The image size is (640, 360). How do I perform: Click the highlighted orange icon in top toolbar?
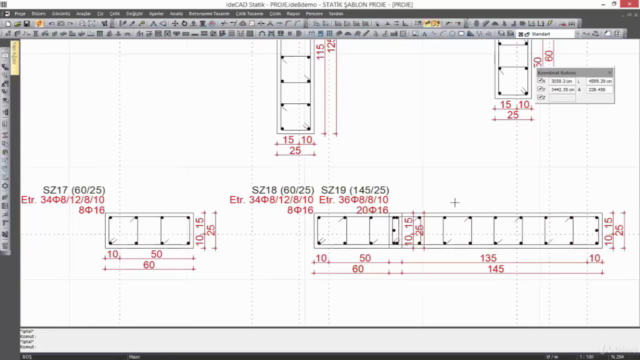39,24
